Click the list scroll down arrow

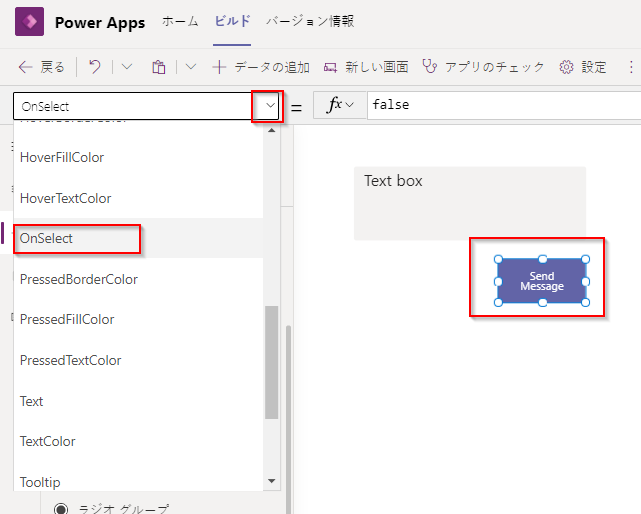(x=271, y=481)
